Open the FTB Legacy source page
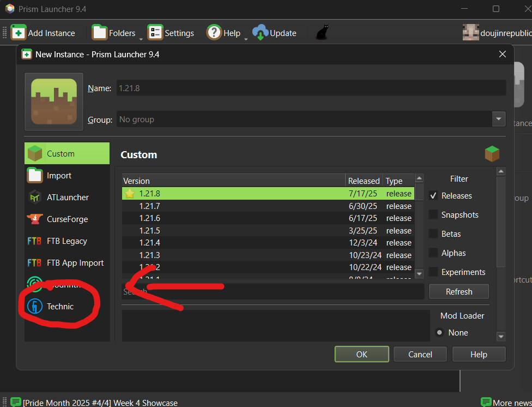Viewport: 532px width, 407px height. [66, 241]
